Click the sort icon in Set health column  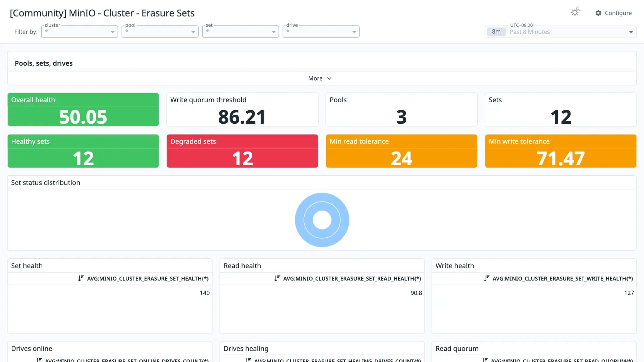81,279
